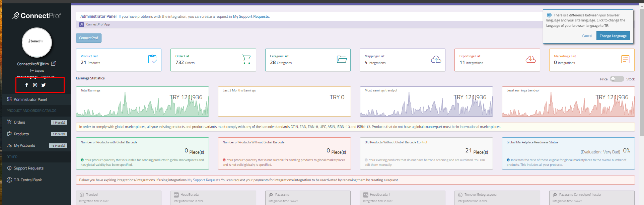Click the Mappings List cloud upload icon
This screenshot has width=644, height=205.
coord(436,60)
